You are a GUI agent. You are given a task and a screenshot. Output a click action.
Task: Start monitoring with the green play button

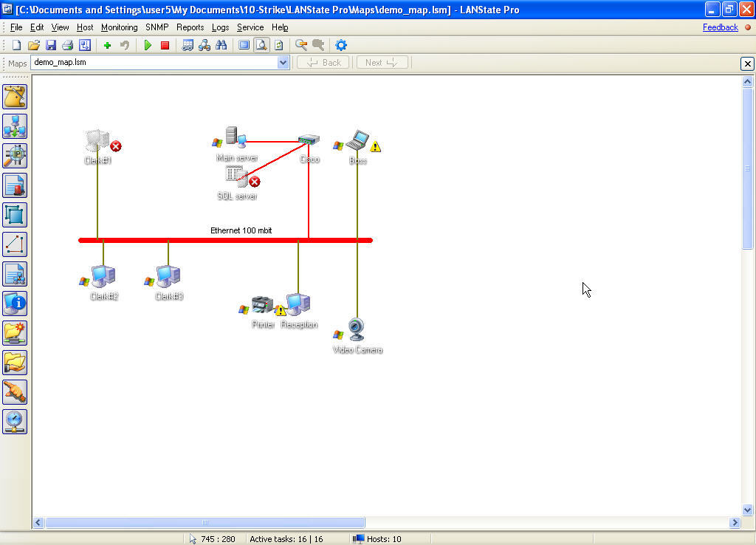tap(148, 45)
